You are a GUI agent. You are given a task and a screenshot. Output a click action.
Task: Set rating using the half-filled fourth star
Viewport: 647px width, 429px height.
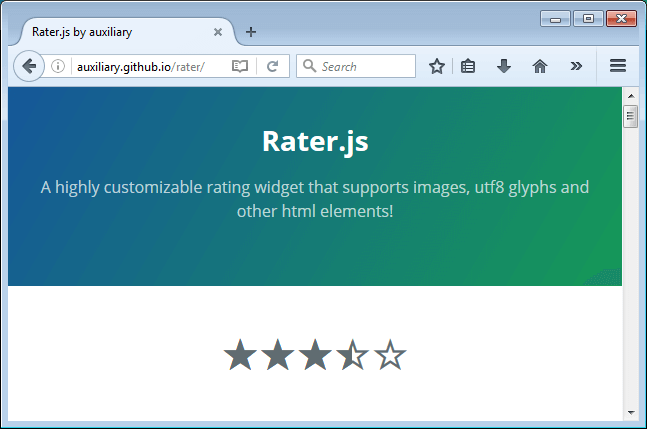[x=352, y=354]
